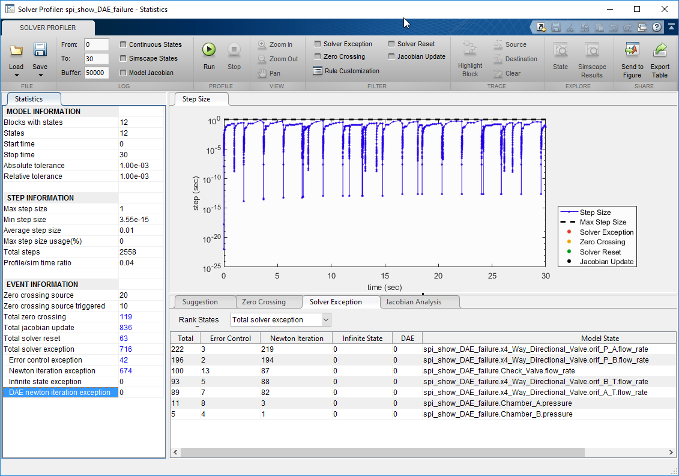The height and width of the screenshot is (476, 679).
Task: Click the Buffer input field
Action: [96, 73]
